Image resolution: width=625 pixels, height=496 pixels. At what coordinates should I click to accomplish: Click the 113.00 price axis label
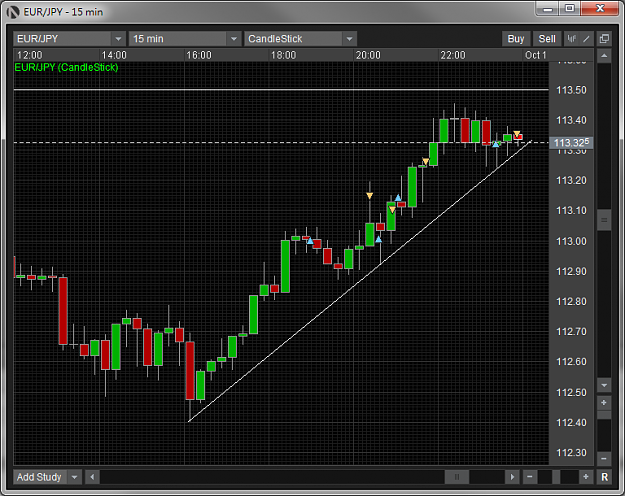tap(571, 241)
